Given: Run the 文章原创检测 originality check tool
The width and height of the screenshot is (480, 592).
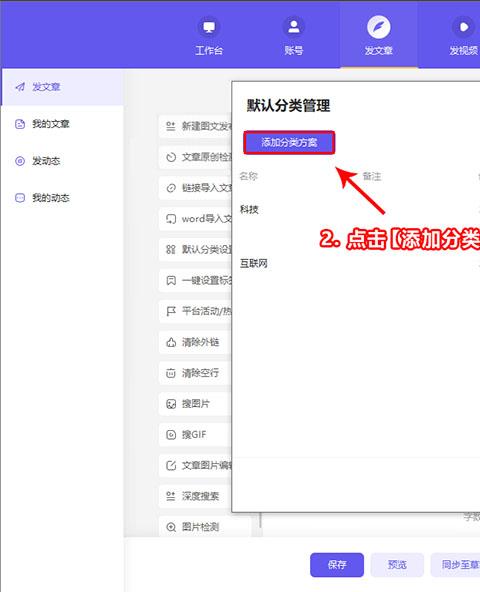Looking at the screenshot, I should point(195,157).
